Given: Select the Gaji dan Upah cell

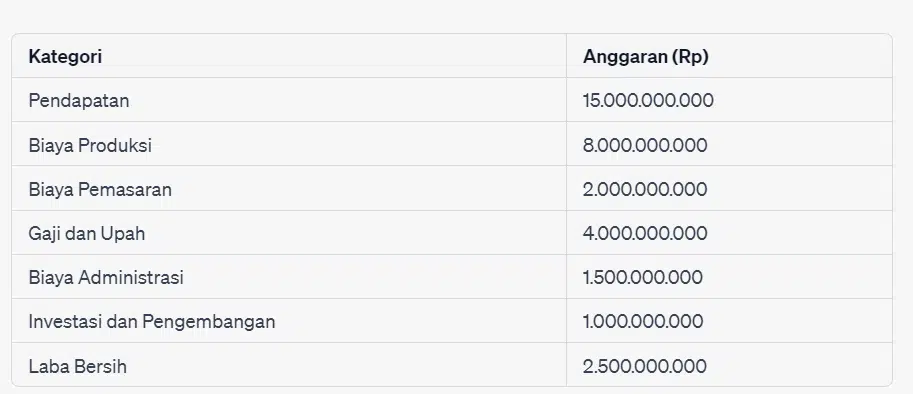Looking at the screenshot, I should pyautogui.click(x=87, y=233).
